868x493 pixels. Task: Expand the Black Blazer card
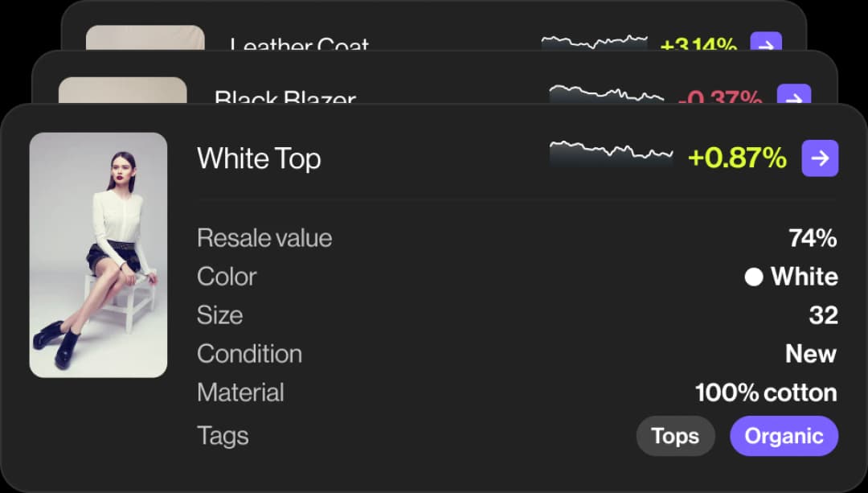[x=435, y=77]
